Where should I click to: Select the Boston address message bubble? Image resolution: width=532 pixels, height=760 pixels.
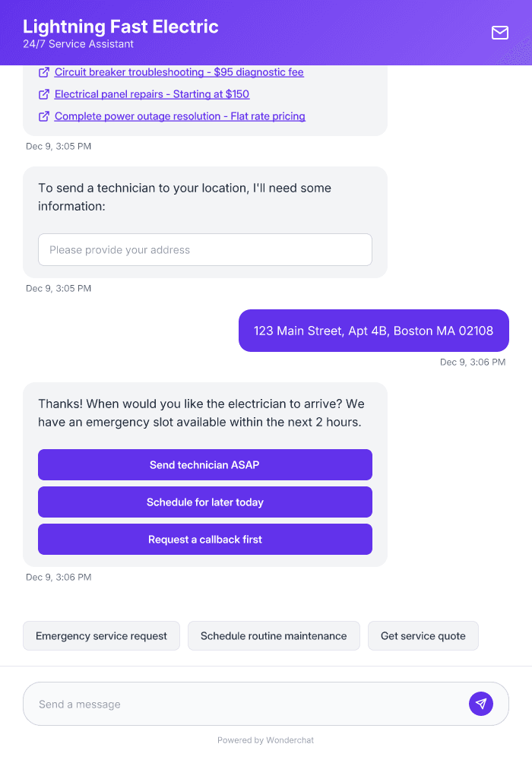[373, 331]
